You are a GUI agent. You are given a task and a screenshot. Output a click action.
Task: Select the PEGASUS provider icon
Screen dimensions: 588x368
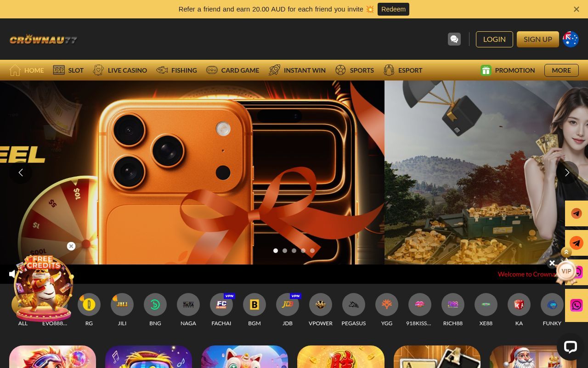354,305
